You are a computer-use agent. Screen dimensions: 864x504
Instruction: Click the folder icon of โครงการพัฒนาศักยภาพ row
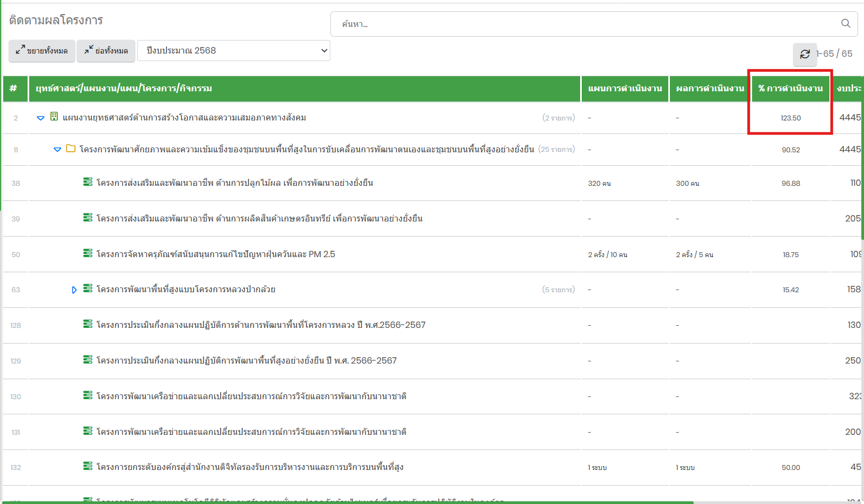71,149
